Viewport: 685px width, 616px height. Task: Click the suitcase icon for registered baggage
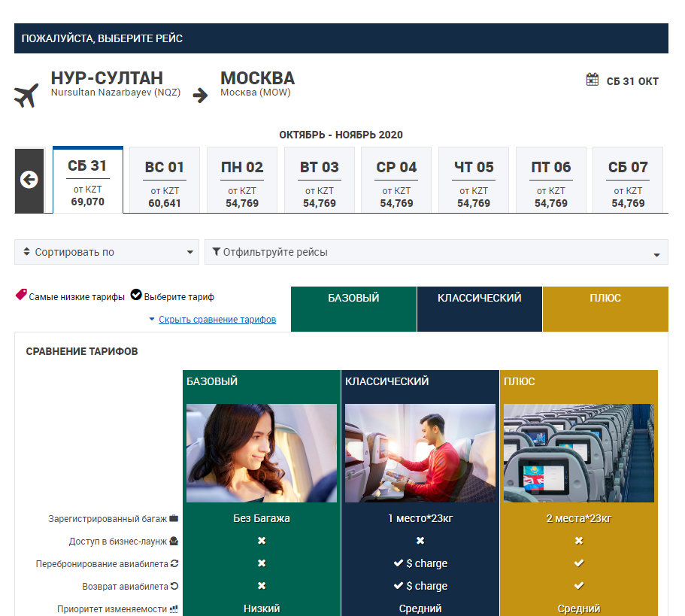point(174,518)
